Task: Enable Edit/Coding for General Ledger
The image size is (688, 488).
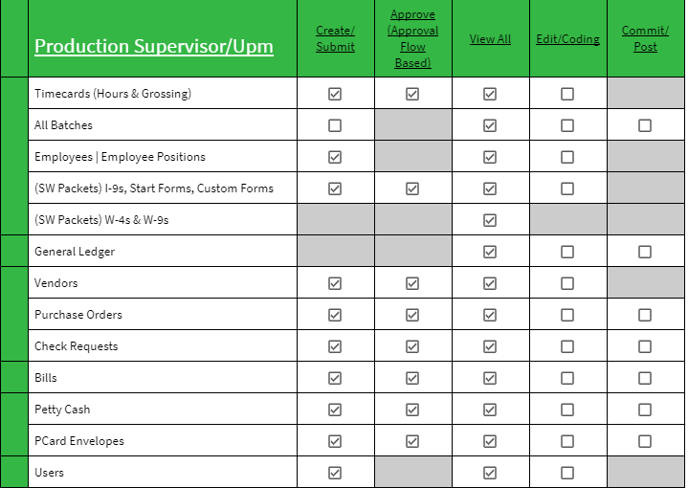Action: 567,252
